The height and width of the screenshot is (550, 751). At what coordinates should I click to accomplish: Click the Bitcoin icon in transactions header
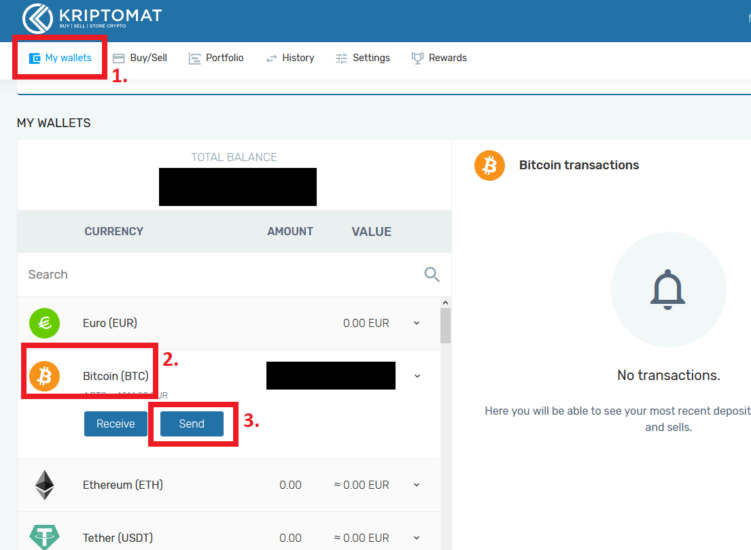click(489, 165)
